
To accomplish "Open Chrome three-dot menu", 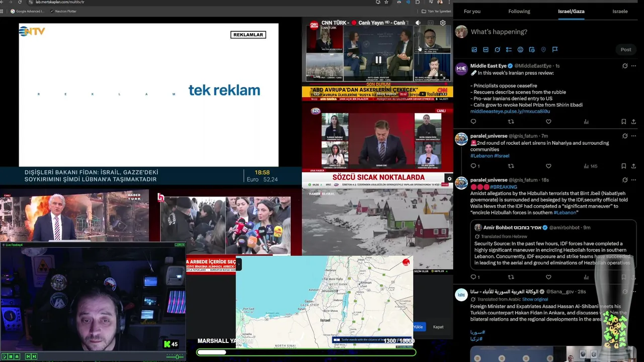I will click(x=449, y=2).
